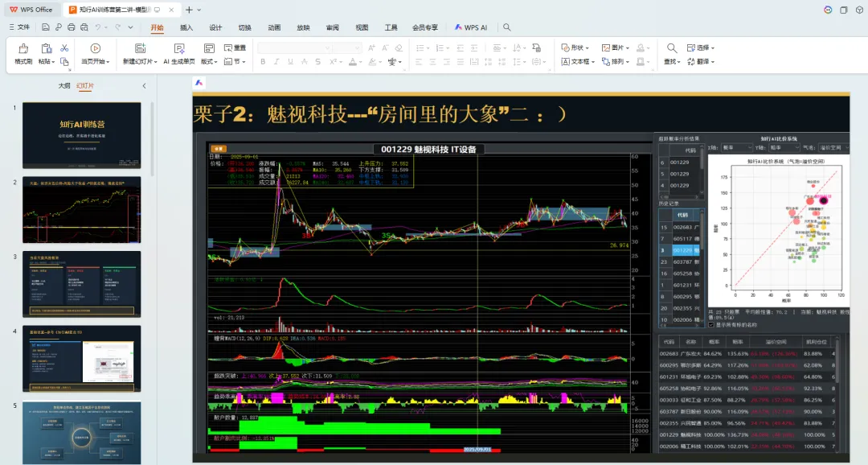The height and width of the screenshot is (465, 868).
Task: Open the 当页开始 dropdown arrow
Action: click(x=108, y=62)
